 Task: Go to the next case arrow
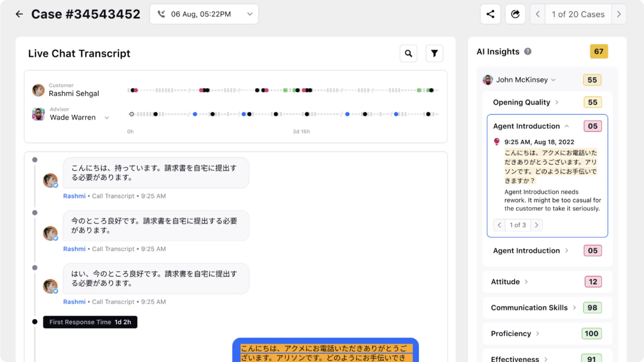pyautogui.click(x=619, y=14)
